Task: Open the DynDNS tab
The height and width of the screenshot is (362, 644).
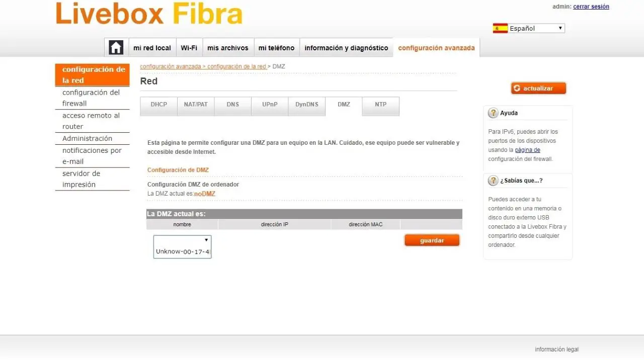Action: pyautogui.click(x=307, y=106)
